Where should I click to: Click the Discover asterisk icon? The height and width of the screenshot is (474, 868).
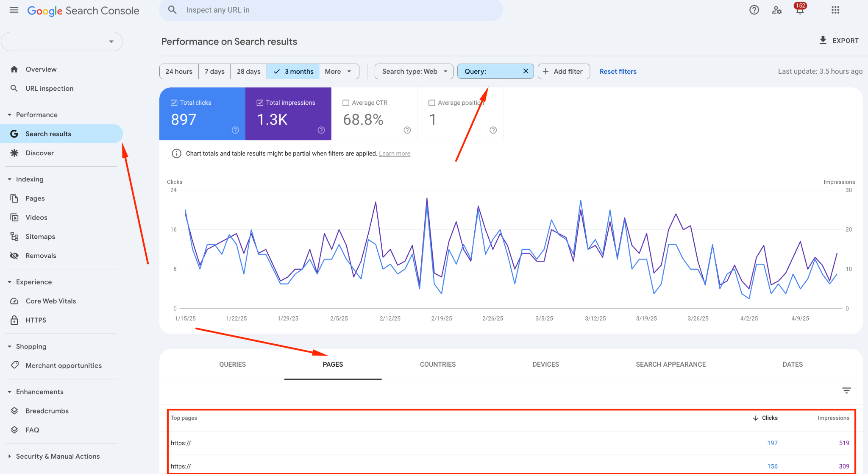coord(14,153)
